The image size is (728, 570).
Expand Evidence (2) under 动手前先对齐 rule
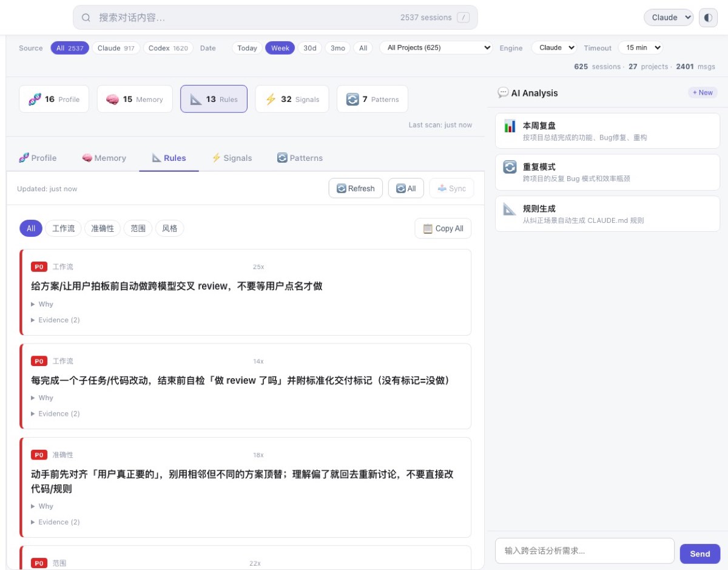tap(55, 521)
